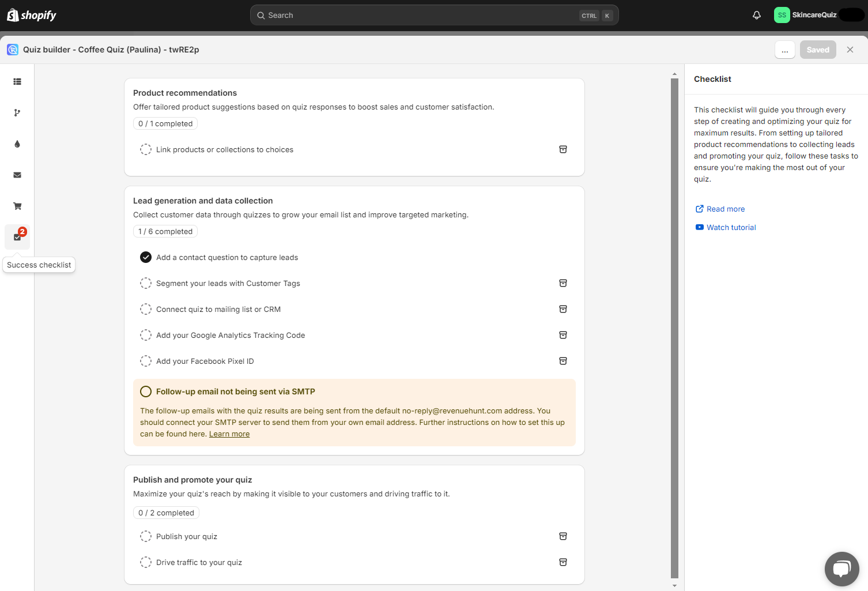Click the Publish and promote your quiz heading
The image size is (868, 591).
coord(193,480)
